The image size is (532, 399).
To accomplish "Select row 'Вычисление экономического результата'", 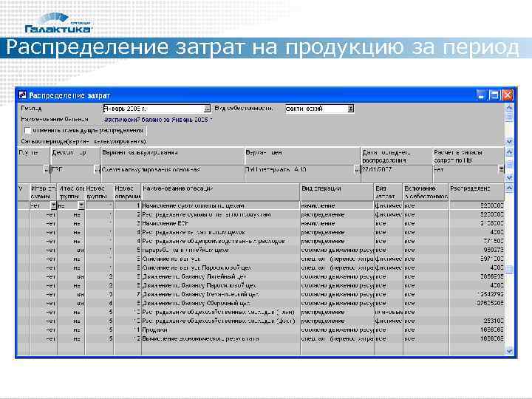I will [x=261, y=338].
